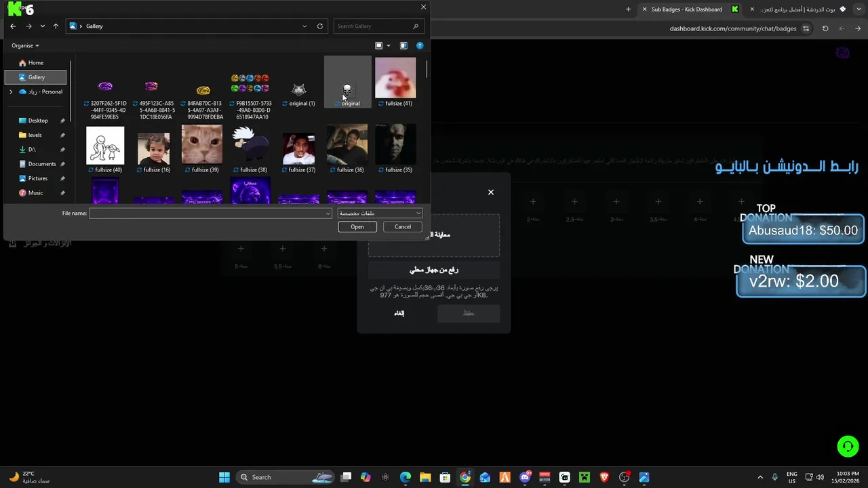
Task: Open the Windows Start menu
Action: point(224,477)
